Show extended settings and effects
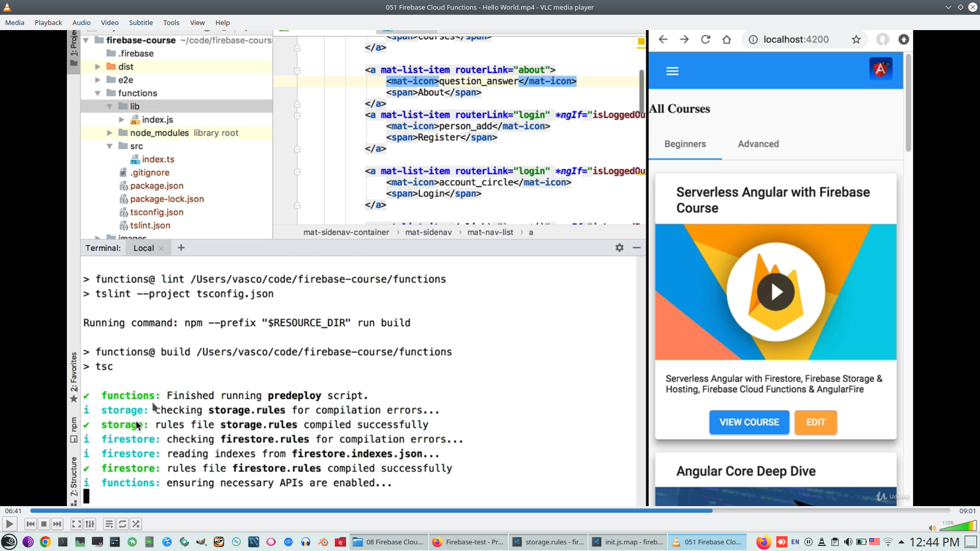The height and width of the screenshot is (551, 980). click(x=90, y=524)
